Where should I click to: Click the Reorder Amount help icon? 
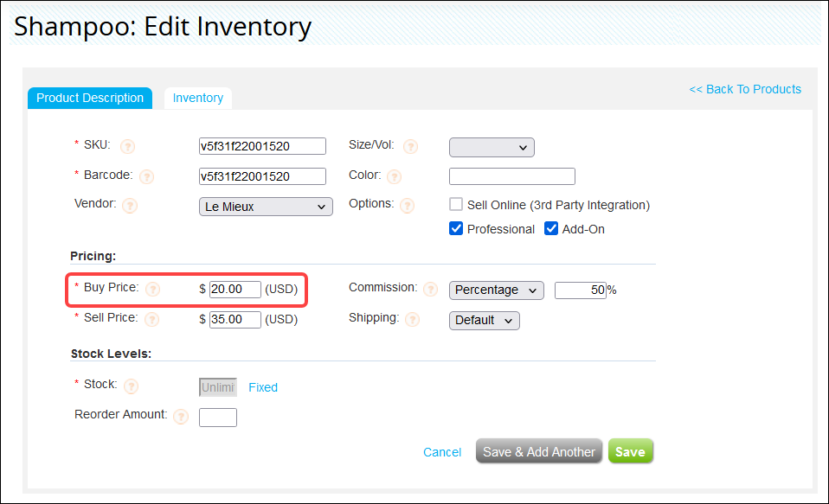pos(181,417)
